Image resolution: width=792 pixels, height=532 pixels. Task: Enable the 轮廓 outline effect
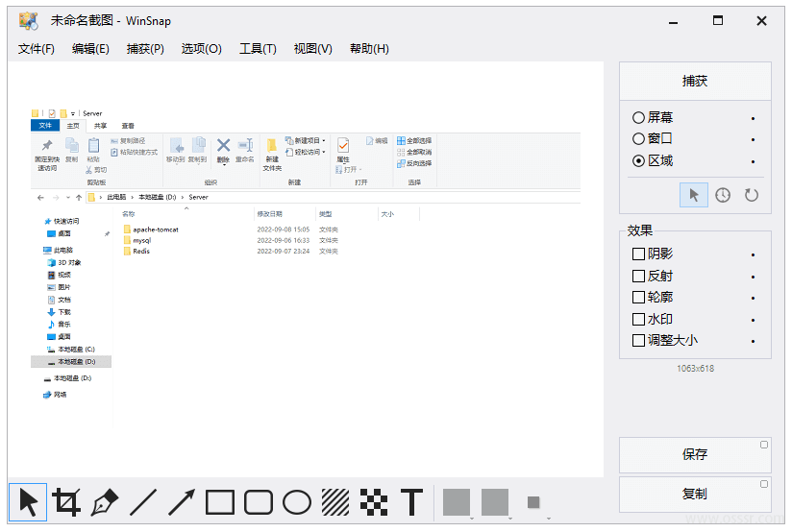653,298
